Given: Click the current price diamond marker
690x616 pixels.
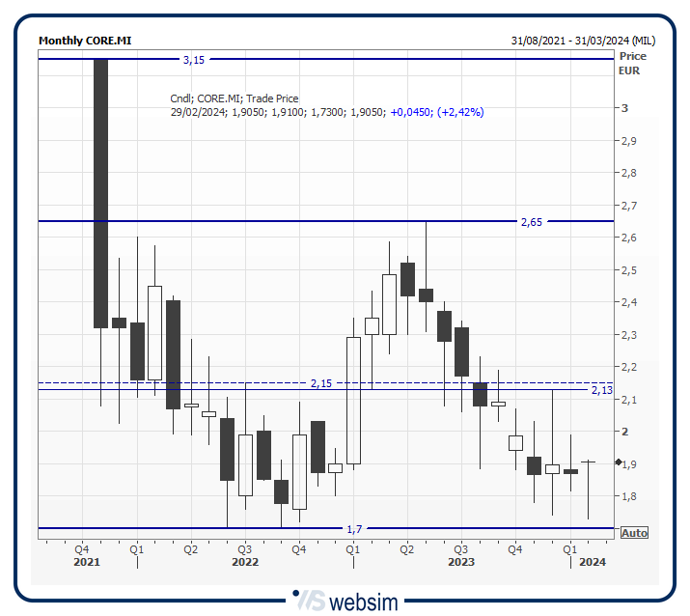Looking at the screenshot, I should pyautogui.click(x=619, y=463).
